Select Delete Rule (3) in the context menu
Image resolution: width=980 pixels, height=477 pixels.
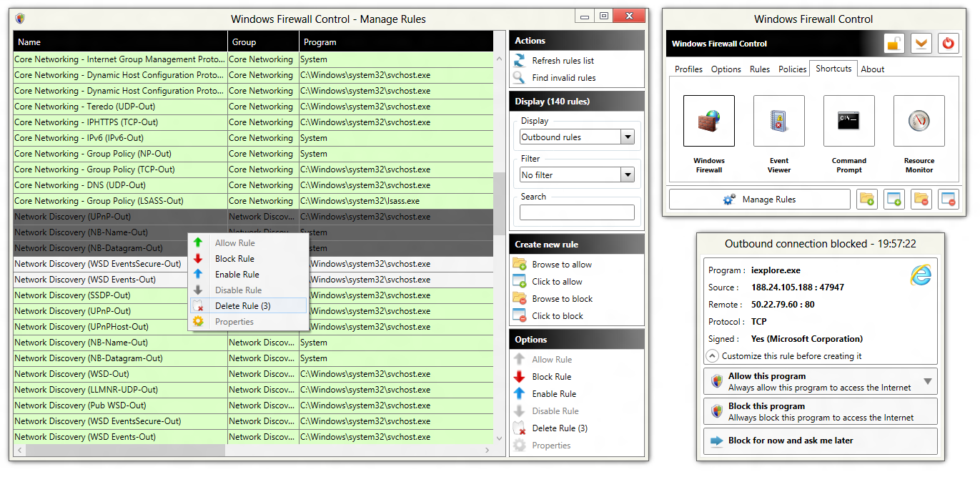248,306
